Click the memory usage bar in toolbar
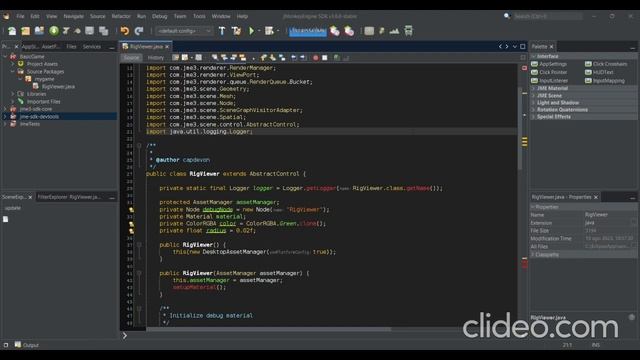This screenshot has height=360, width=640. (308, 31)
